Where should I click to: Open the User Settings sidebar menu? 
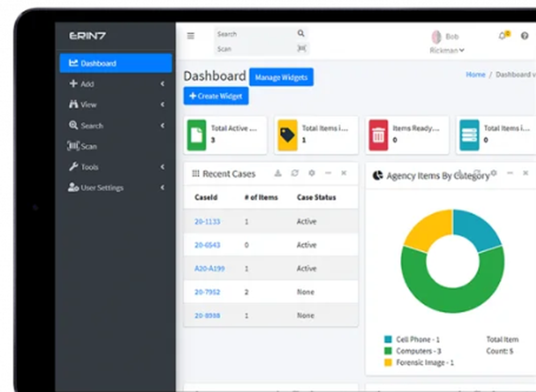pos(116,188)
